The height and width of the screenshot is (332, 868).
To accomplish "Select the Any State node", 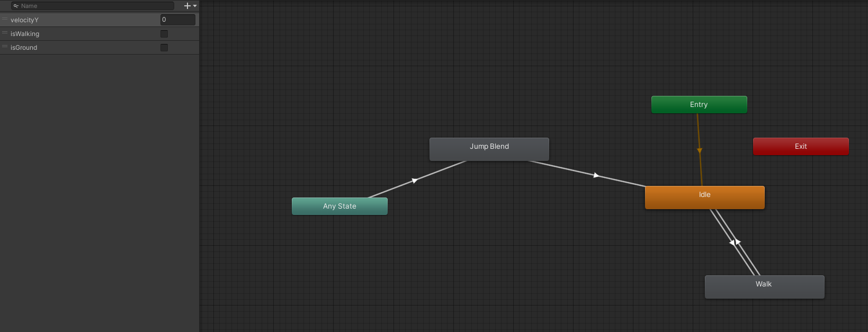I will (339, 206).
